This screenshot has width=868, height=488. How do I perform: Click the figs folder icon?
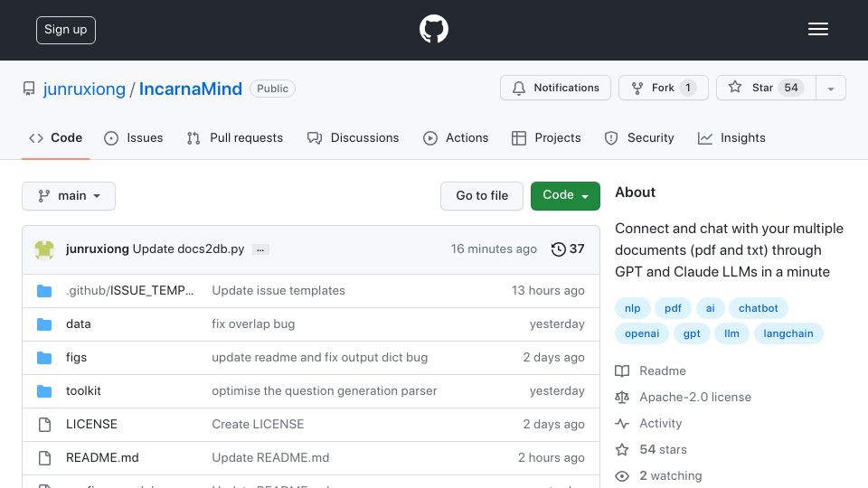coord(44,358)
